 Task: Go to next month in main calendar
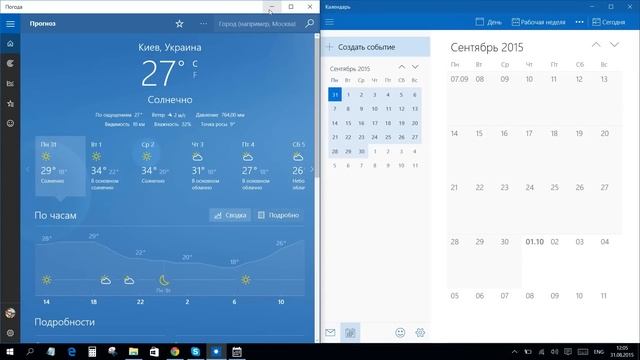pyautogui.click(x=614, y=44)
